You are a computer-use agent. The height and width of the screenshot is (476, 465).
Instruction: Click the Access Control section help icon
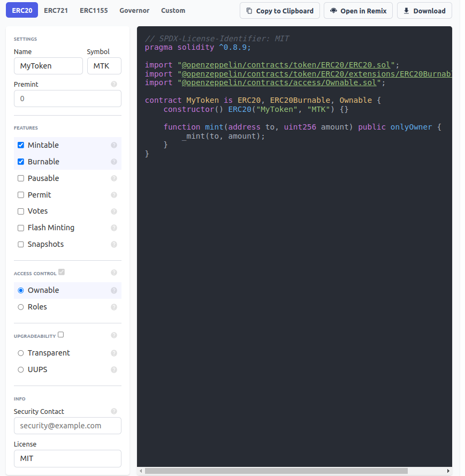(113, 273)
